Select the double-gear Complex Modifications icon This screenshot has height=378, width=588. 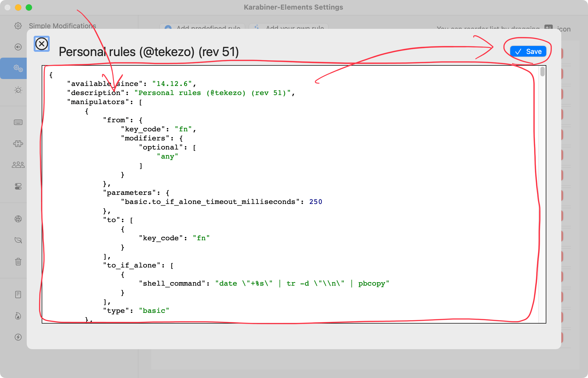[x=18, y=68]
